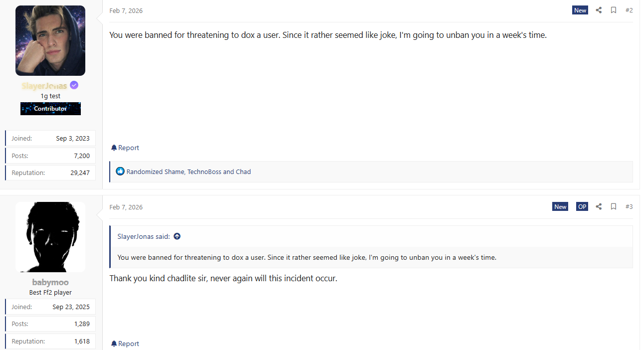Click share icon on post #3

tap(599, 206)
